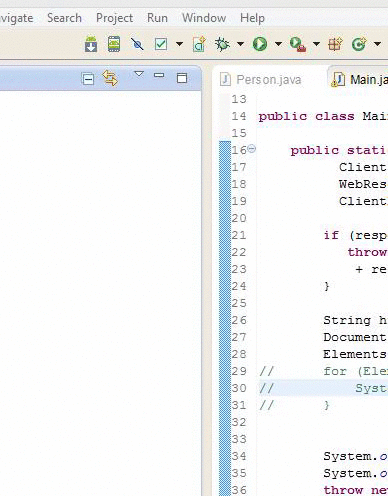Open the Window menu
The width and height of the screenshot is (388, 496).
[x=204, y=18]
